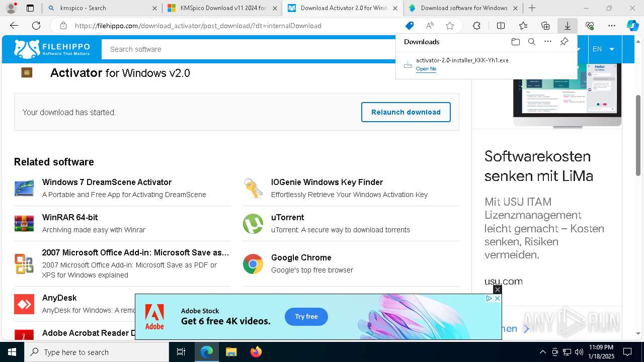Click the Edge profile avatar icon
The image size is (644, 362).
(x=11, y=8)
